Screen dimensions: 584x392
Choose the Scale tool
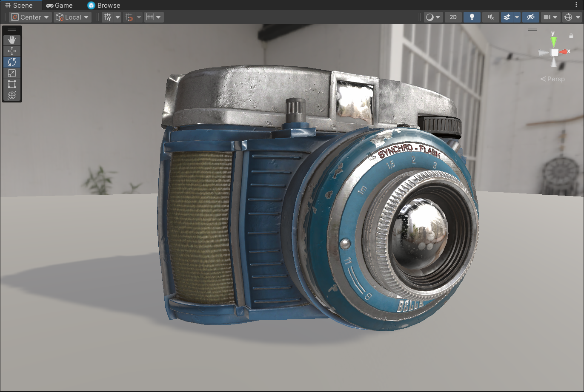(12, 73)
